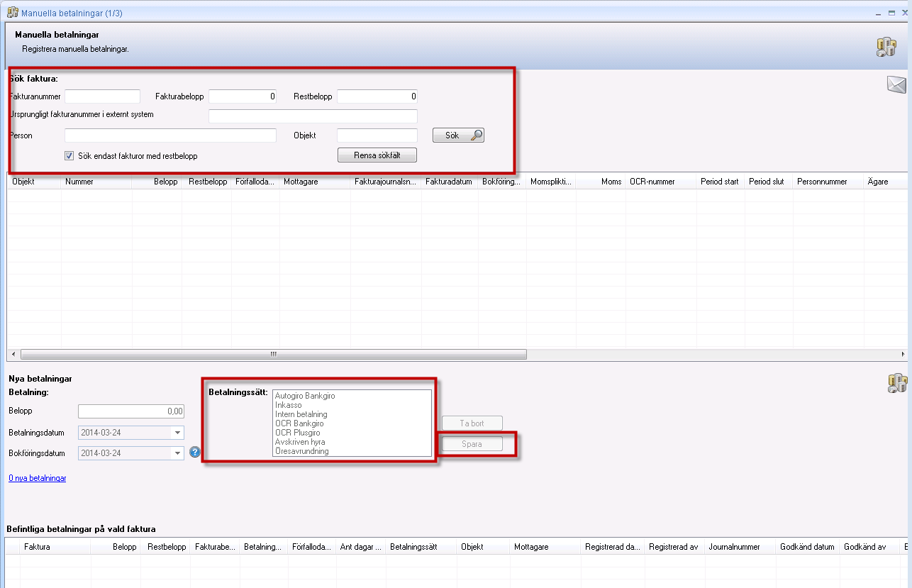Click the blue help icon by Bokföringsdatum
Image resolution: width=912 pixels, height=588 pixels.
[195, 453]
